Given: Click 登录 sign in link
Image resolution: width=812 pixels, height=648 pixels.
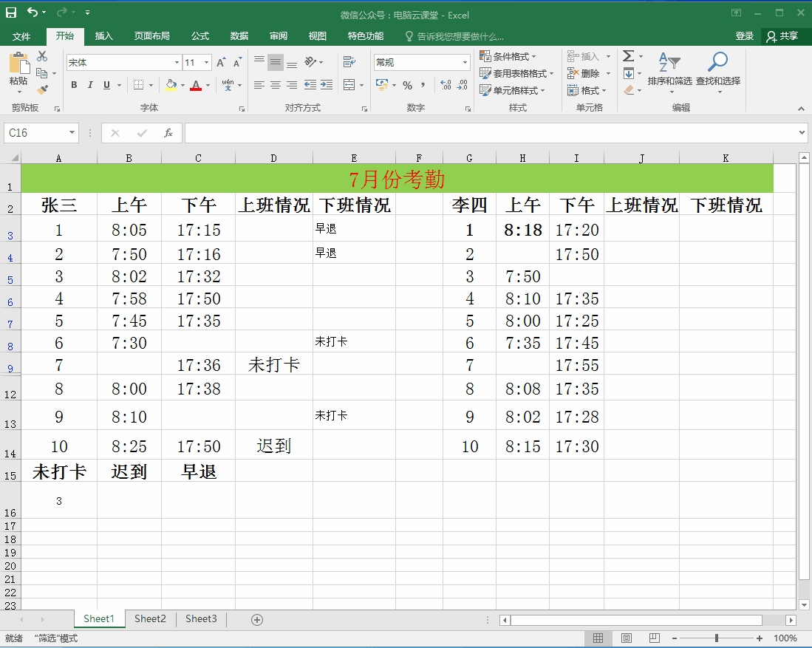Looking at the screenshot, I should tap(745, 36).
